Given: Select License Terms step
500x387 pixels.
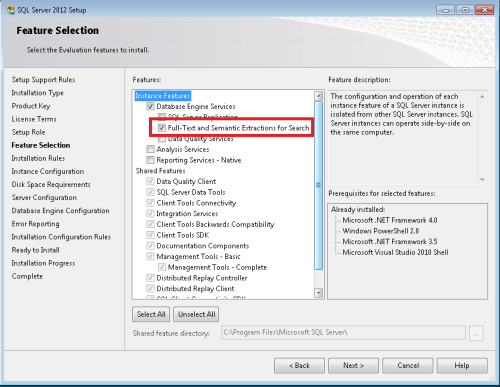Looking at the screenshot, I should pos(34,119).
